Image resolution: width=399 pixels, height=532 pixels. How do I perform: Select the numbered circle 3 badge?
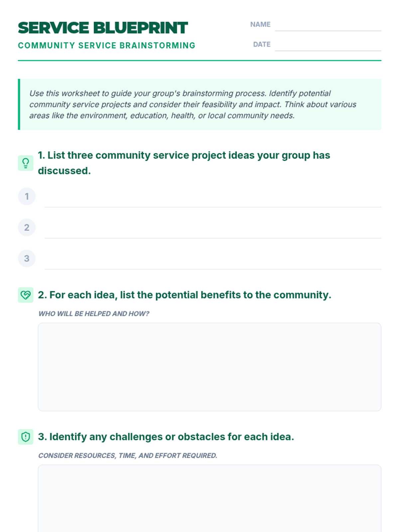pyautogui.click(x=27, y=258)
